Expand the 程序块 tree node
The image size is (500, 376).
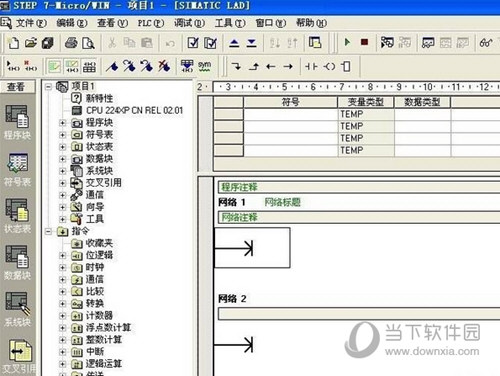tap(62, 123)
